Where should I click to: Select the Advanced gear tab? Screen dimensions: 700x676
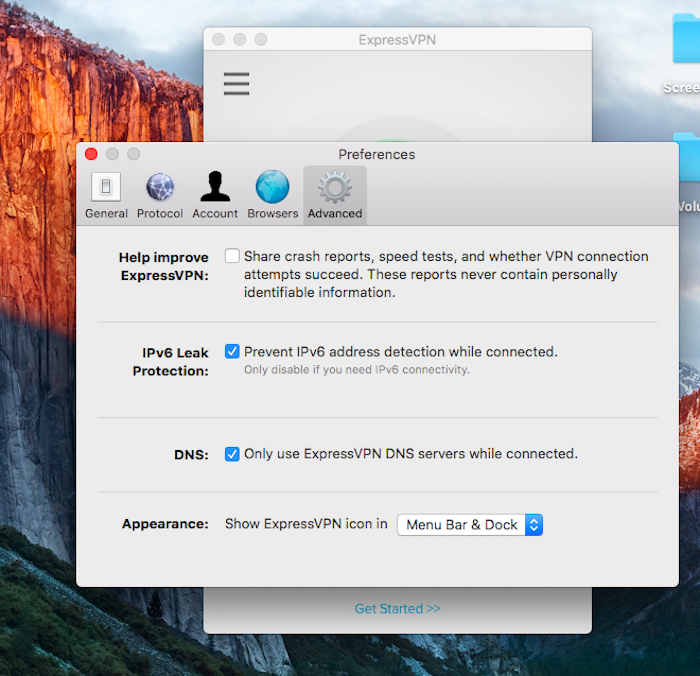click(335, 195)
